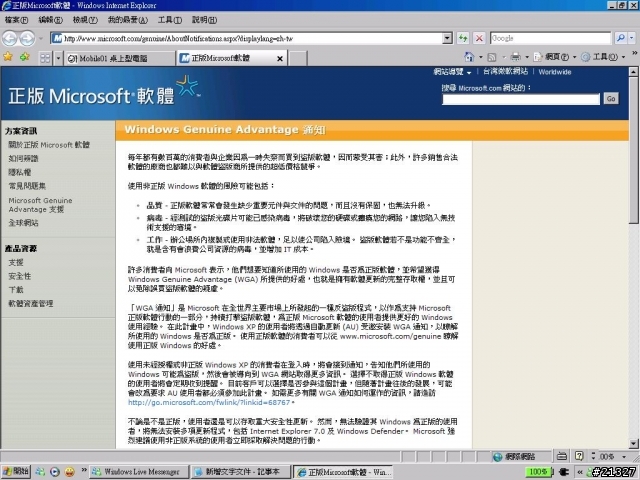Switch to Windows Live Messenger taskbar button

[x=139, y=472]
